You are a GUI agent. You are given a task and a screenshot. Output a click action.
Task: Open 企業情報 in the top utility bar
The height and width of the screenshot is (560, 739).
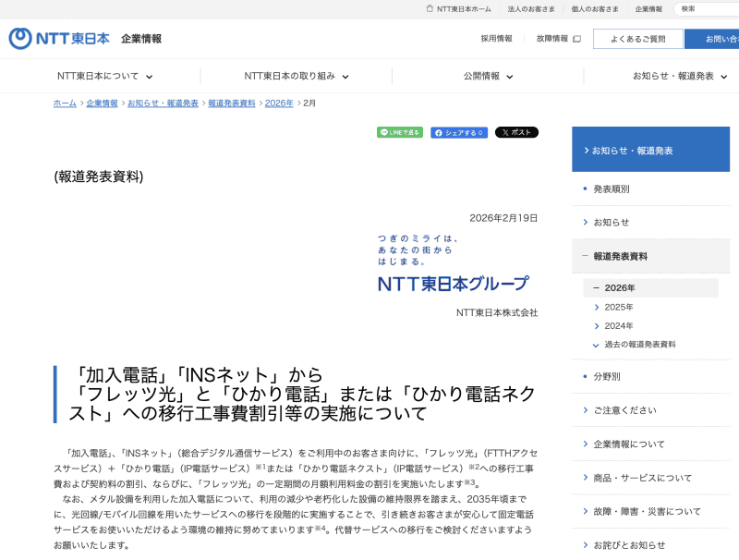[x=648, y=9]
